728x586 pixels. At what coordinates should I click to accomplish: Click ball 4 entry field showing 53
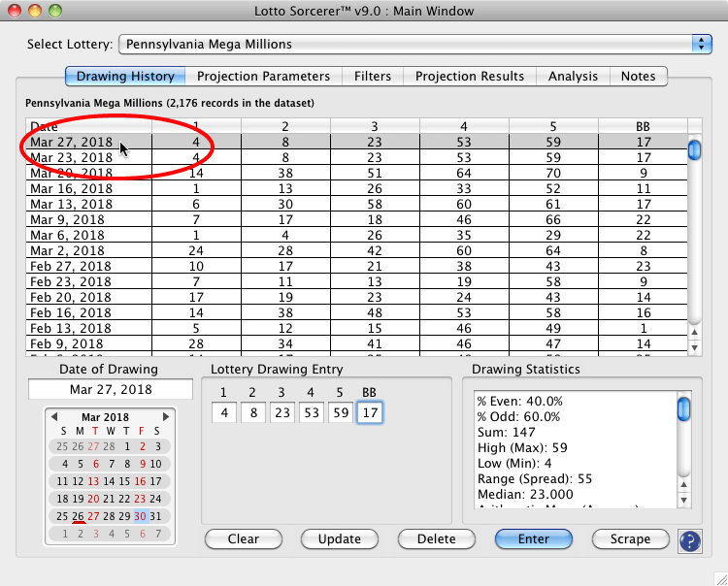(312, 412)
